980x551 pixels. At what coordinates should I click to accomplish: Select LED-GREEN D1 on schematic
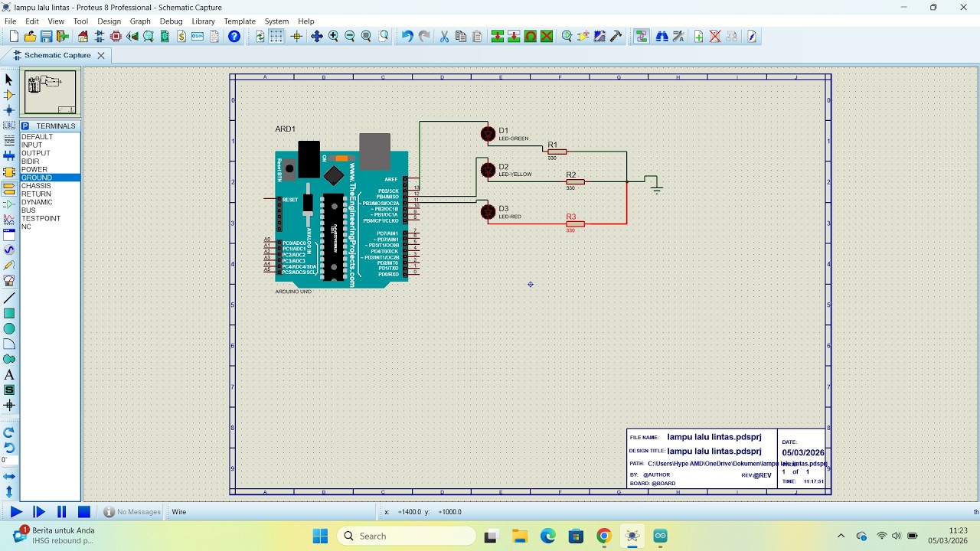coord(488,134)
